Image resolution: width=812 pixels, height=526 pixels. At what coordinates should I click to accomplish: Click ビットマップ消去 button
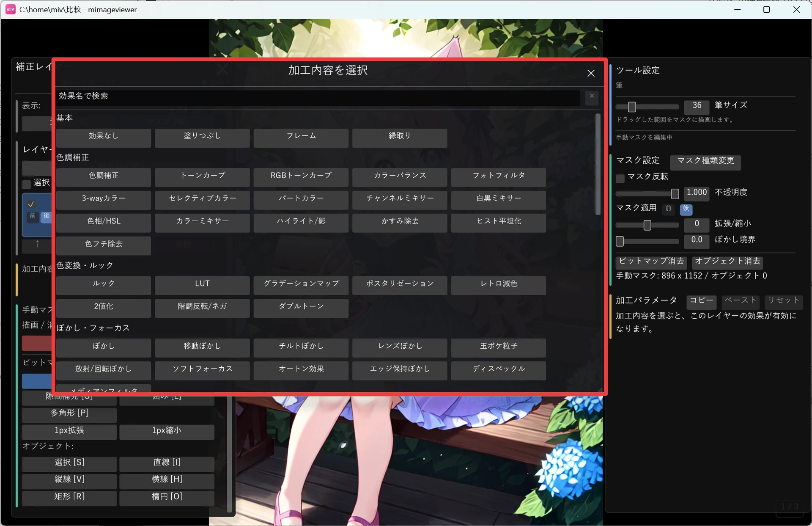coord(651,262)
